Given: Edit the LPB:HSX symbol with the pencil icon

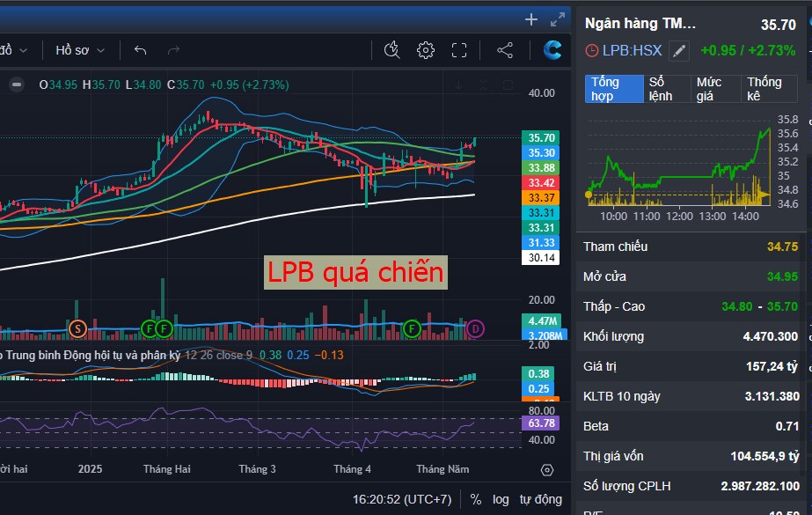Looking at the screenshot, I should pyautogui.click(x=679, y=51).
